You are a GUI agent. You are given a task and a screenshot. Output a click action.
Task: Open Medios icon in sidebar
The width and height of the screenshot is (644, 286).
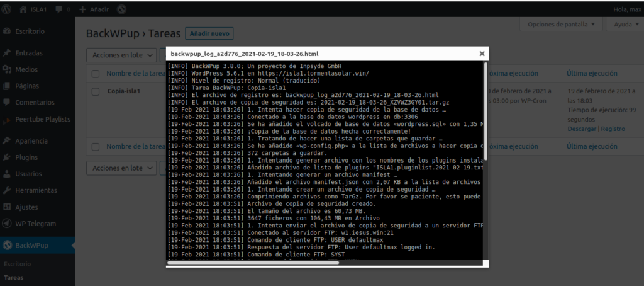(x=6, y=69)
